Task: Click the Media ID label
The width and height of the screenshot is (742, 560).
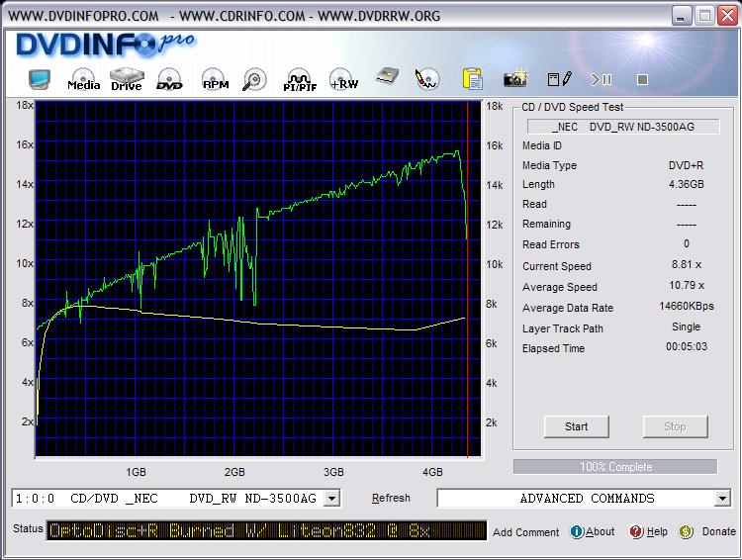Action: (x=542, y=145)
